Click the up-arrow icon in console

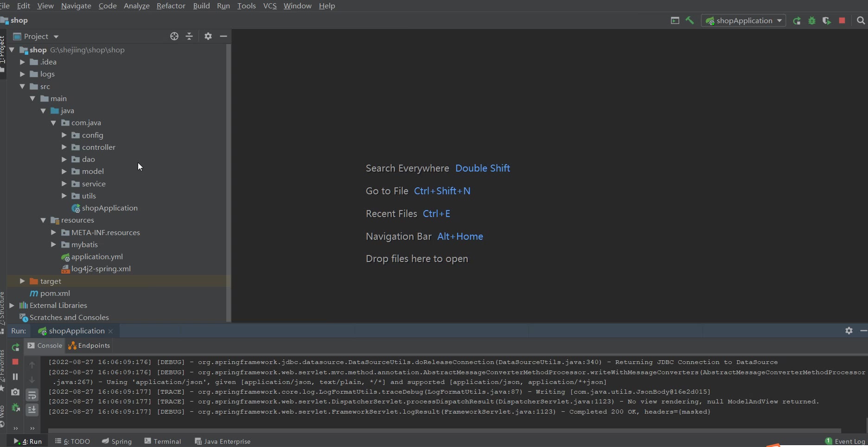[32, 365]
